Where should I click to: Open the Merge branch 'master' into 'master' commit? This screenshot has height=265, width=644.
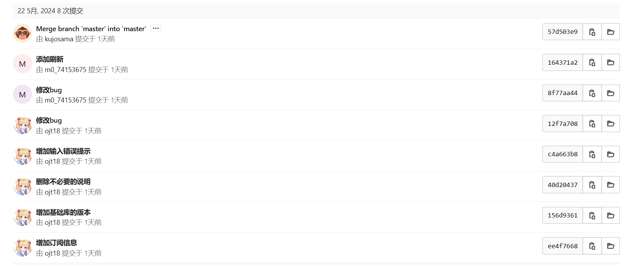click(x=91, y=29)
